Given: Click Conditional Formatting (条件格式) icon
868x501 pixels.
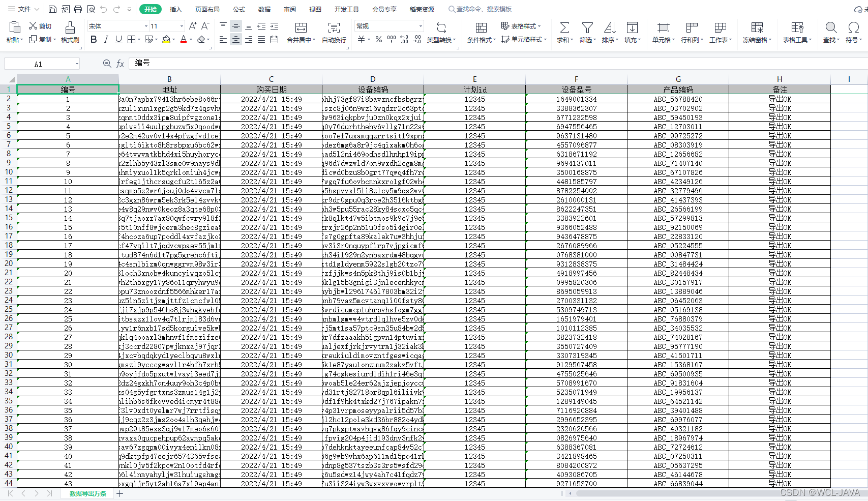Looking at the screenshot, I should coord(481,27).
